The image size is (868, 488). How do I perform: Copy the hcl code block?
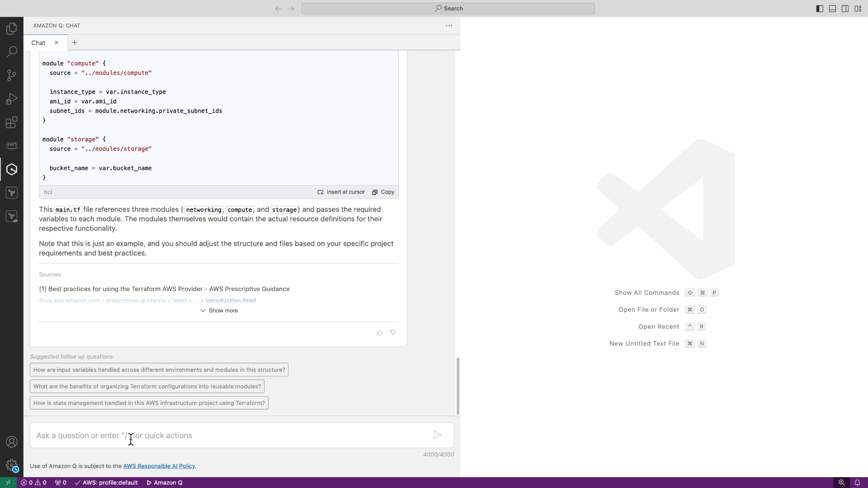(383, 192)
